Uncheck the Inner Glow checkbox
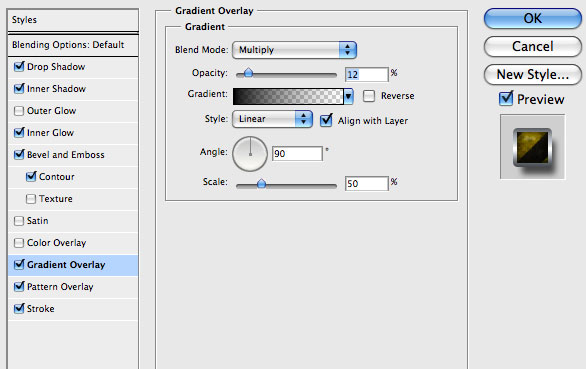 point(19,133)
